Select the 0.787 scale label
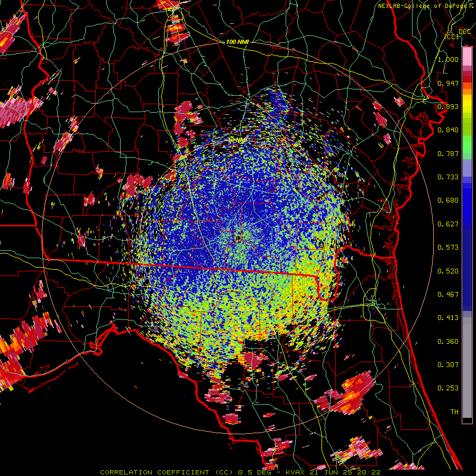 click(x=448, y=153)
